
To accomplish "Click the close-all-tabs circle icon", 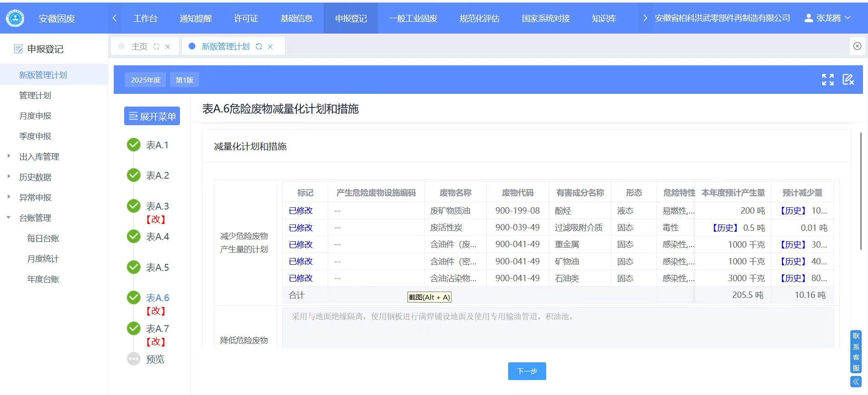I will tap(857, 46).
